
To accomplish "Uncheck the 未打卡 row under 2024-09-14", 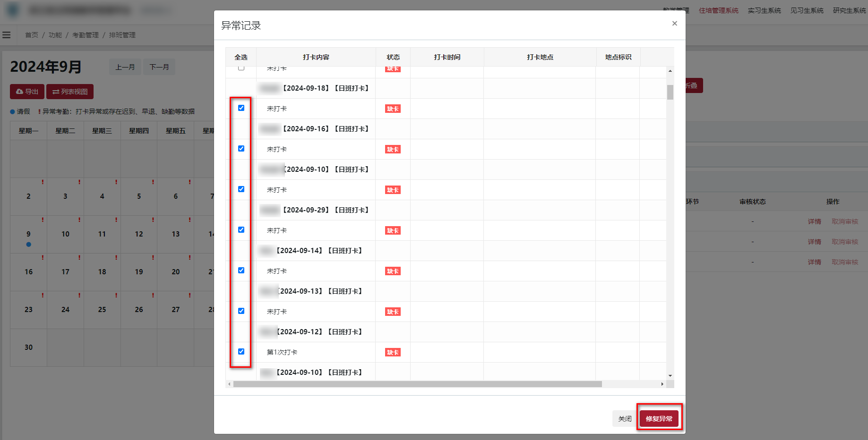I will point(241,271).
